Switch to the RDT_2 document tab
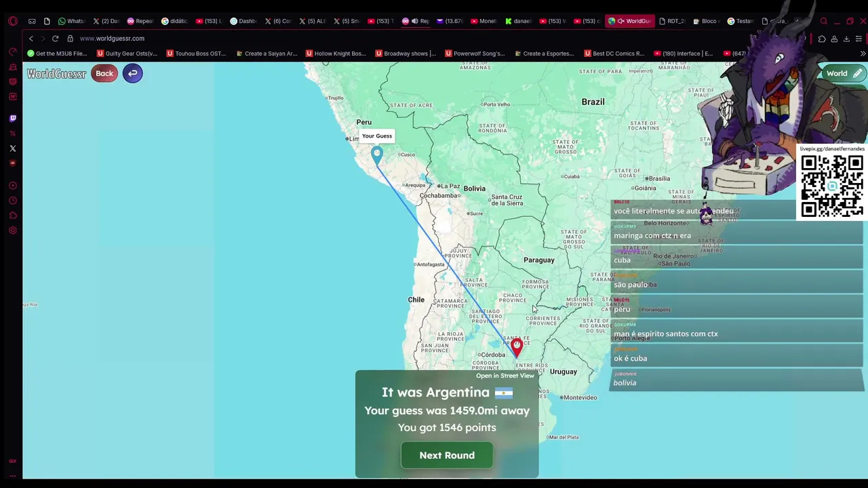Viewport: 868px width, 488px height. click(x=672, y=21)
